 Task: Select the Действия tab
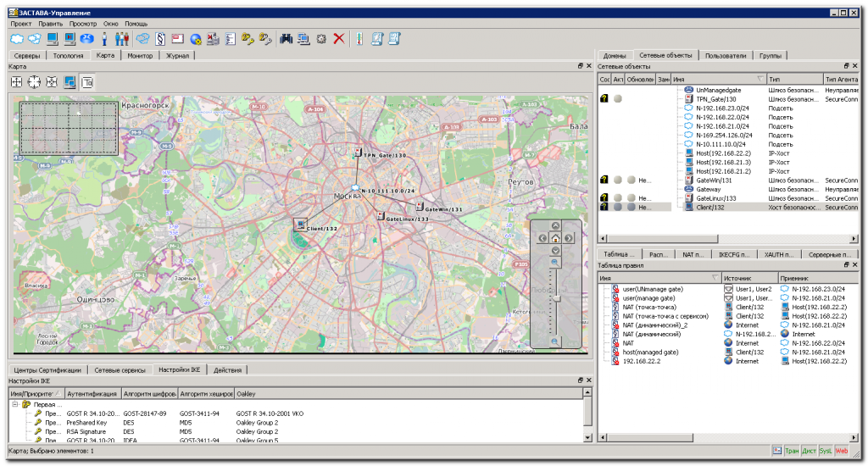[x=226, y=370]
